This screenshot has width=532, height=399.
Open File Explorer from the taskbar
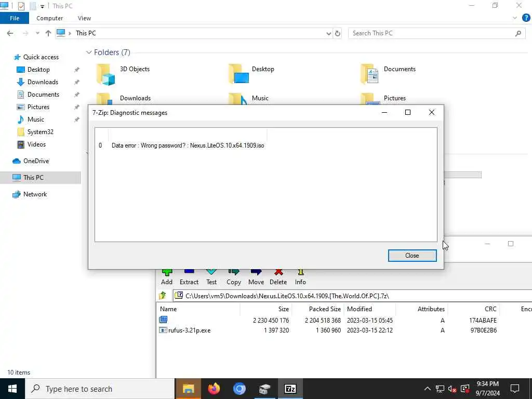point(188,389)
